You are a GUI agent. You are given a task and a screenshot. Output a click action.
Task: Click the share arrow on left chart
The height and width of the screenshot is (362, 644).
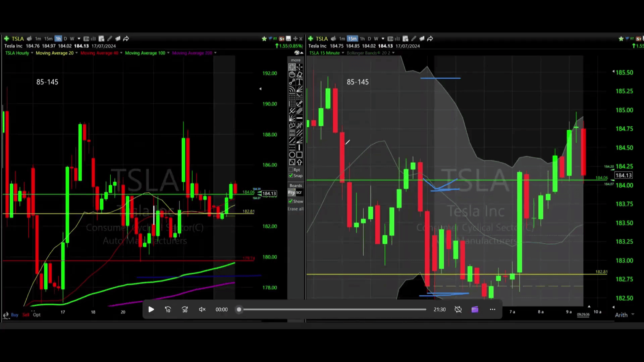coord(126,39)
